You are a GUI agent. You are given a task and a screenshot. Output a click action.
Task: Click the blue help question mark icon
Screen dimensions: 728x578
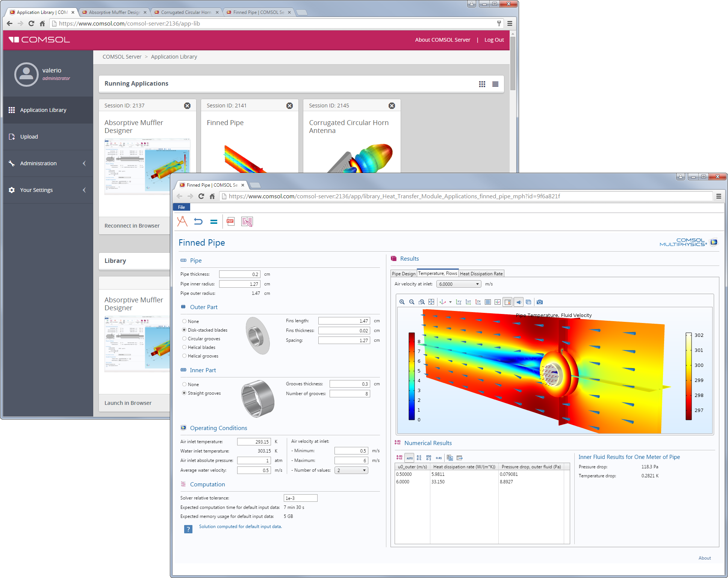[x=188, y=529]
